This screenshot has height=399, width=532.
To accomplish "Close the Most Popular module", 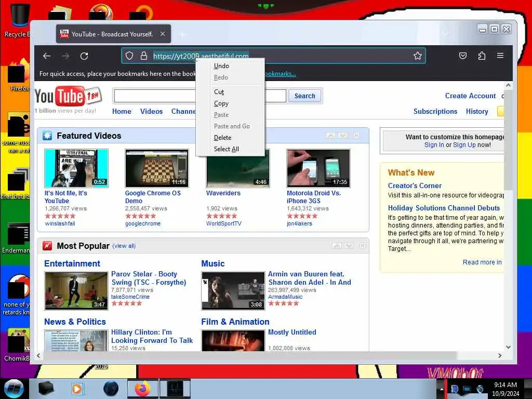I will (x=362, y=245).
